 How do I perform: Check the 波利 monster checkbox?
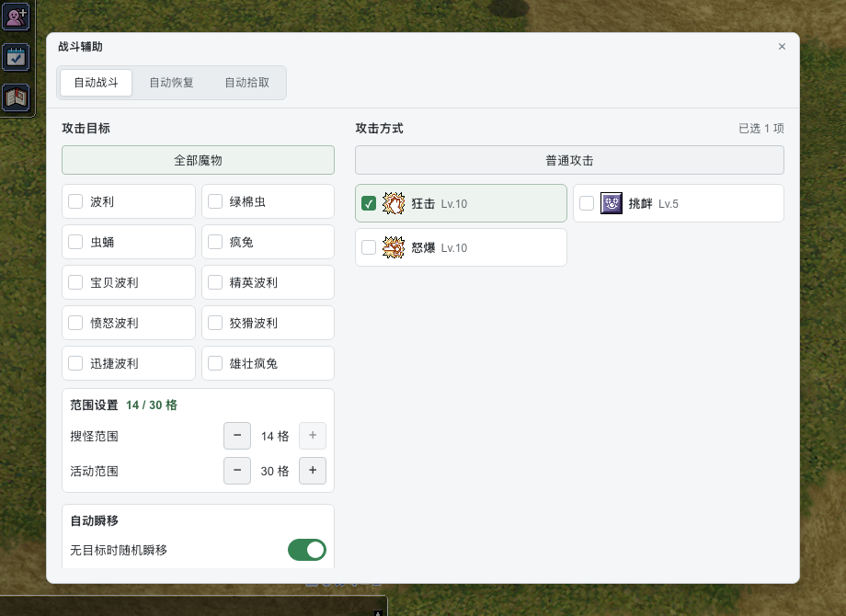tap(75, 201)
